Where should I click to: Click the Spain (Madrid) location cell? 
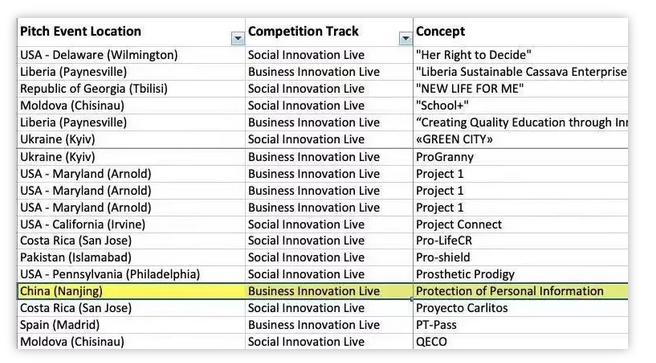(131, 325)
